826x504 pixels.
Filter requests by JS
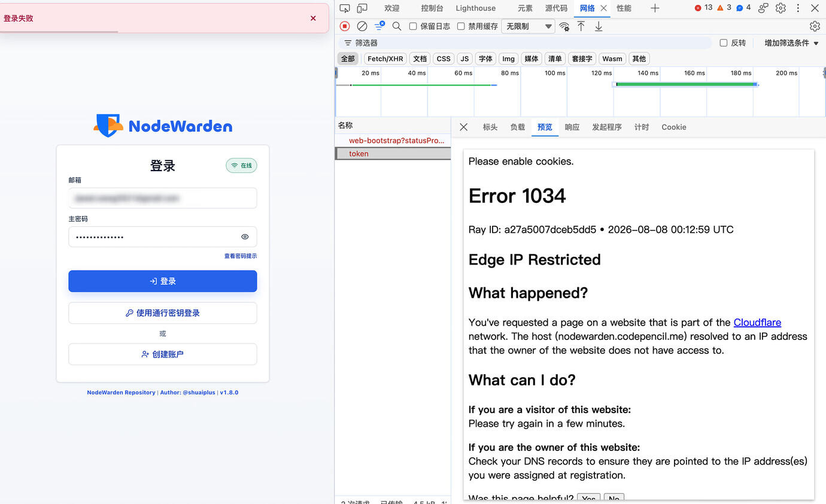click(464, 59)
